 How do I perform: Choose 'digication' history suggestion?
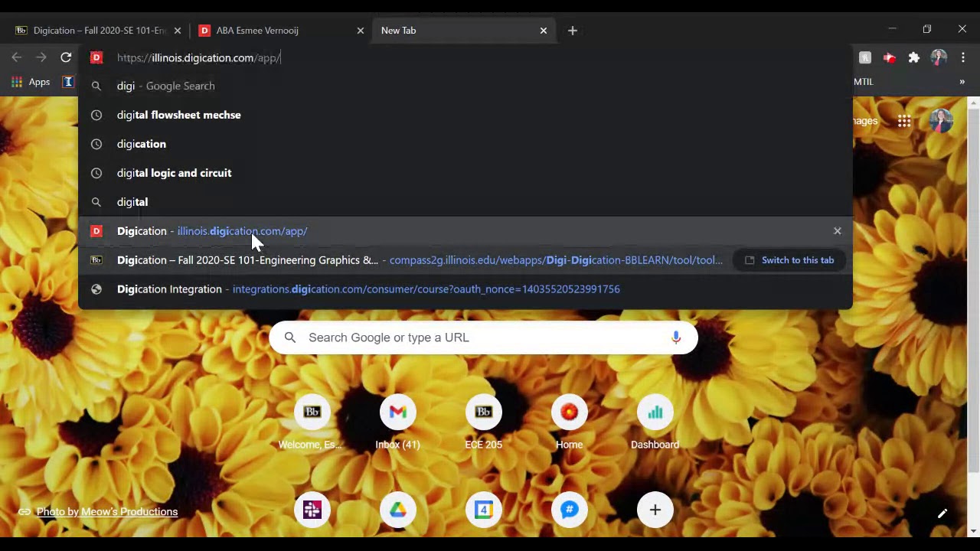[465, 144]
